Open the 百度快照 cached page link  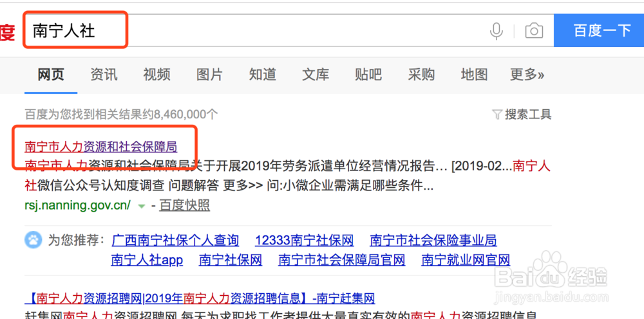(x=184, y=205)
